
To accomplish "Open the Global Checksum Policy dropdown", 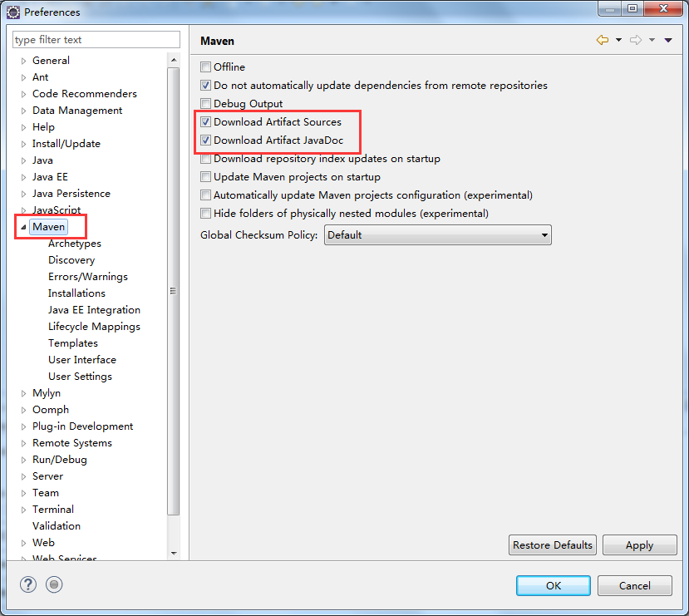I will point(438,235).
